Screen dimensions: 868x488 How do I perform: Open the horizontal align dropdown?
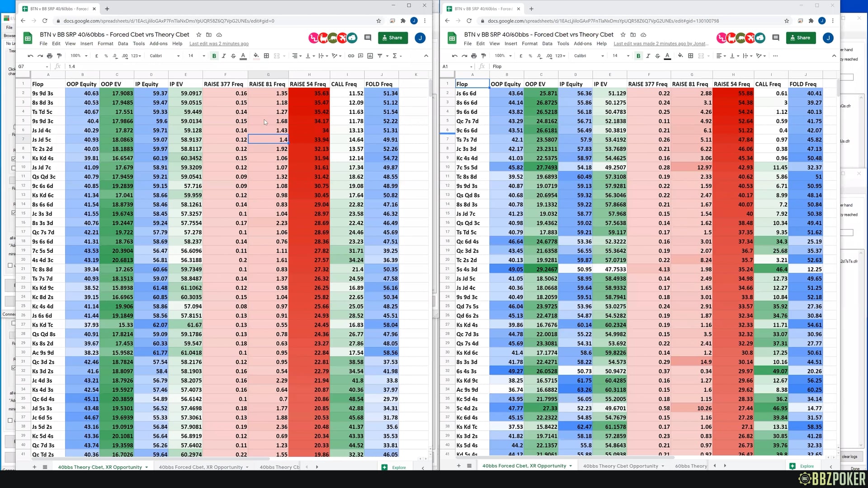[x=296, y=56]
